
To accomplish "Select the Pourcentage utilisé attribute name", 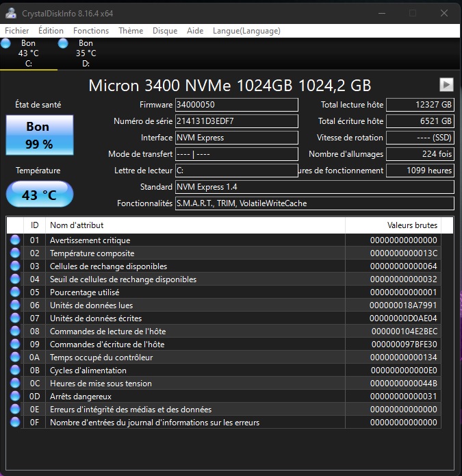I will pyautogui.click(x=84, y=292).
